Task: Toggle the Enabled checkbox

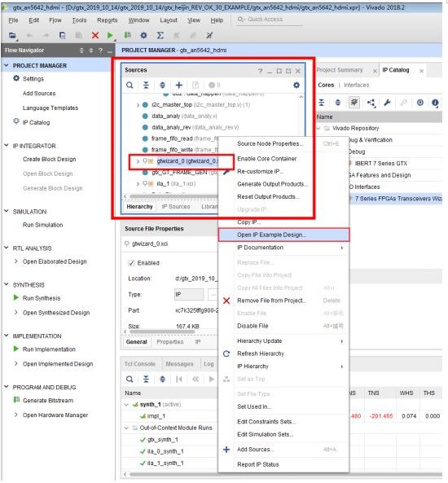Action: click(132, 263)
